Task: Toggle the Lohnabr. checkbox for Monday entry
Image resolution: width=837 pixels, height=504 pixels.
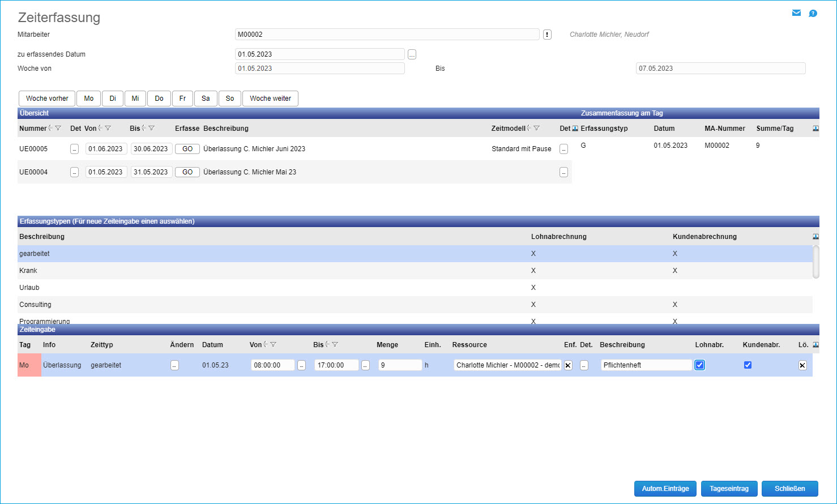Action: point(700,365)
